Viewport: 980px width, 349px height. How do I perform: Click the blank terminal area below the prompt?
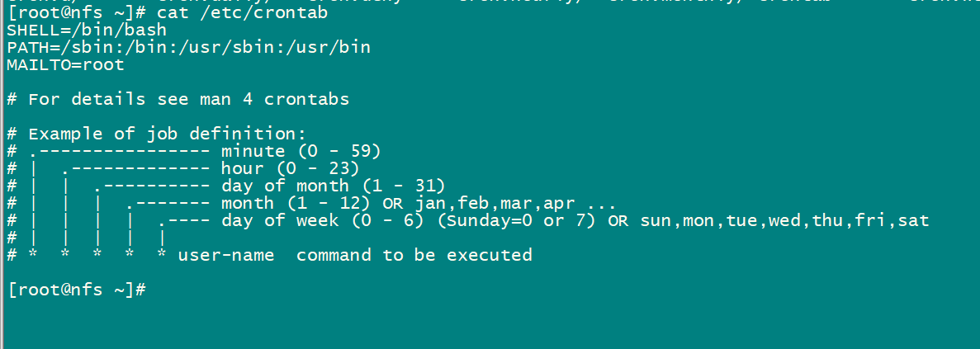click(x=490, y=324)
